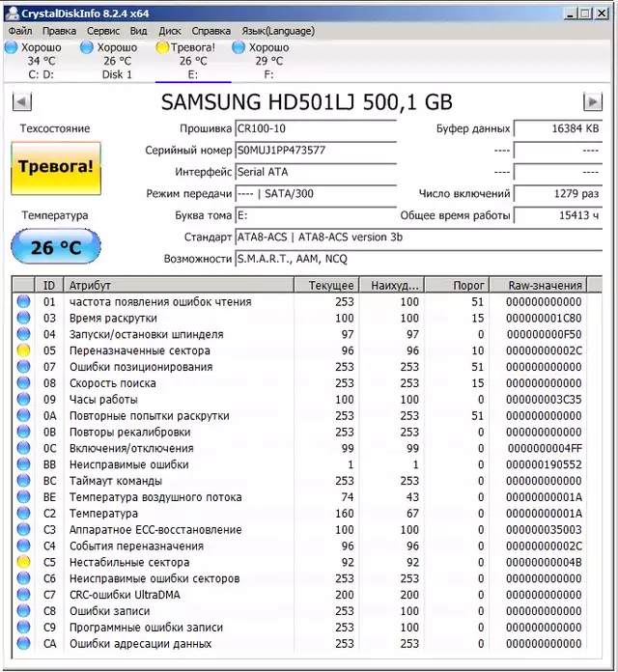
Task: Click blue status icon for attribute 01
Action: pos(23,301)
